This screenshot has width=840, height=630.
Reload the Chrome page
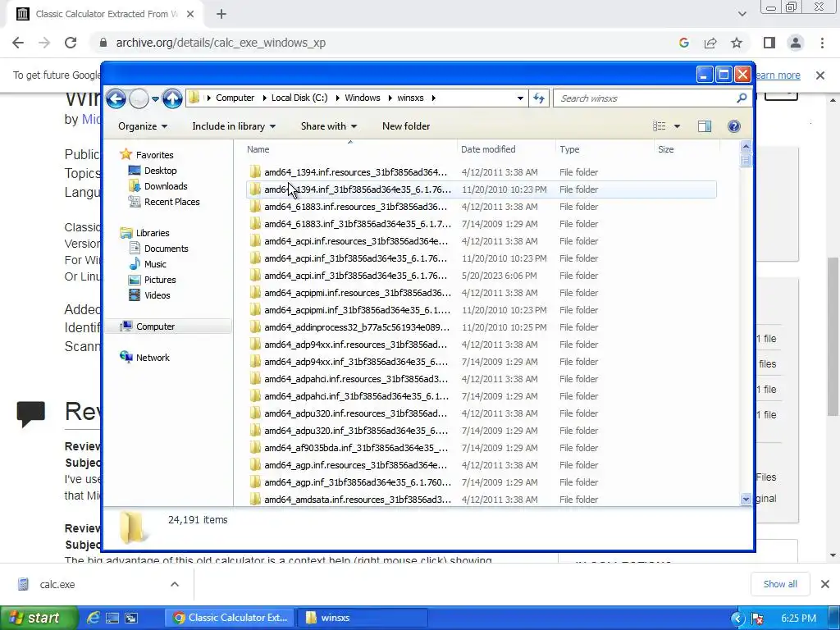71,43
